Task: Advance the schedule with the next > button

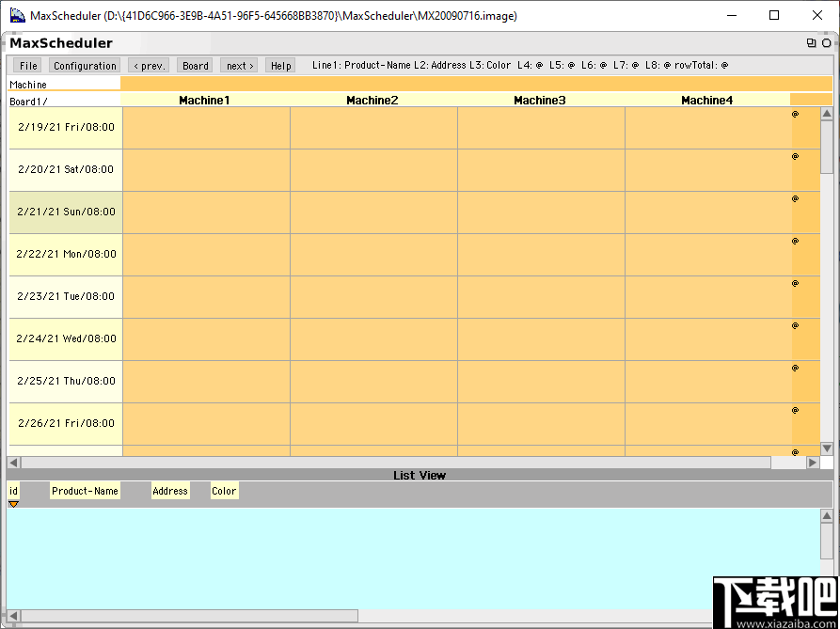Action: [238, 65]
